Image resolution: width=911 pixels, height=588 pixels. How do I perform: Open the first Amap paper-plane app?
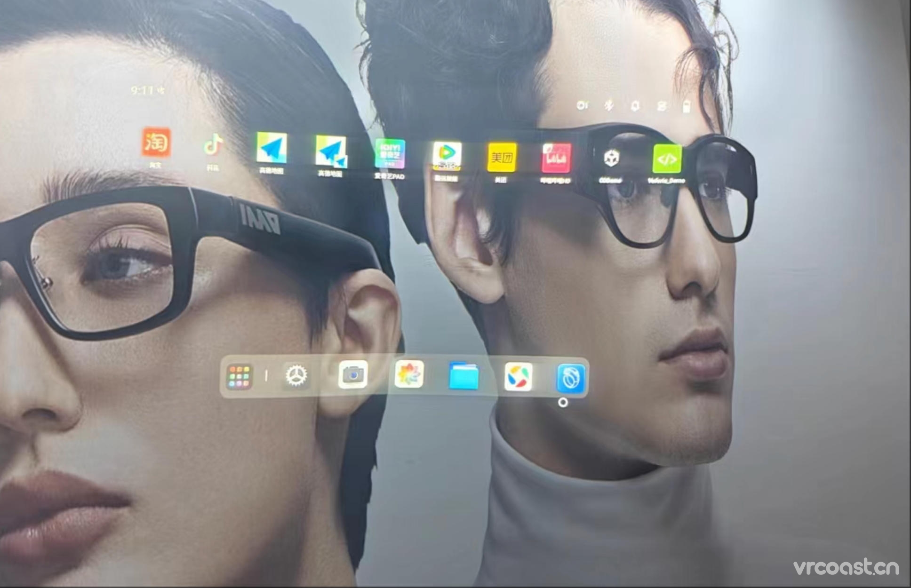272,148
